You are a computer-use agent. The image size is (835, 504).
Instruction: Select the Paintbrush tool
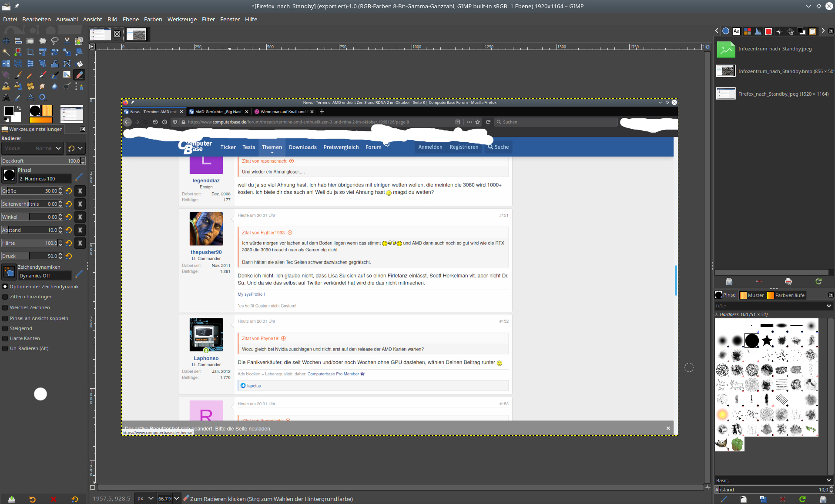[x=18, y=75]
